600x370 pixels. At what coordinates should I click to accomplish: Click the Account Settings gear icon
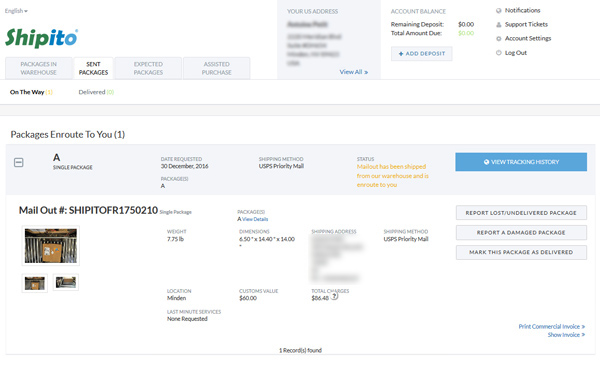coord(499,39)
